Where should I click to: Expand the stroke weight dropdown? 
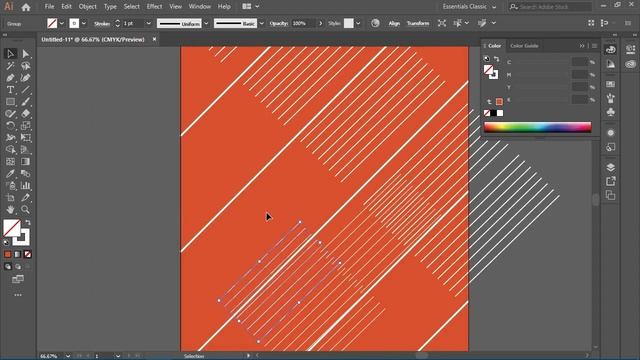tap(149, 23)
